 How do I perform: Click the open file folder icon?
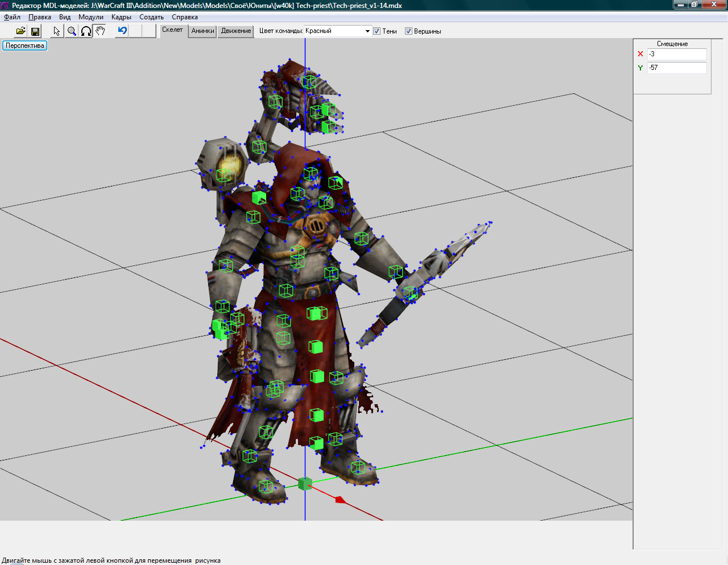(20, 31)
